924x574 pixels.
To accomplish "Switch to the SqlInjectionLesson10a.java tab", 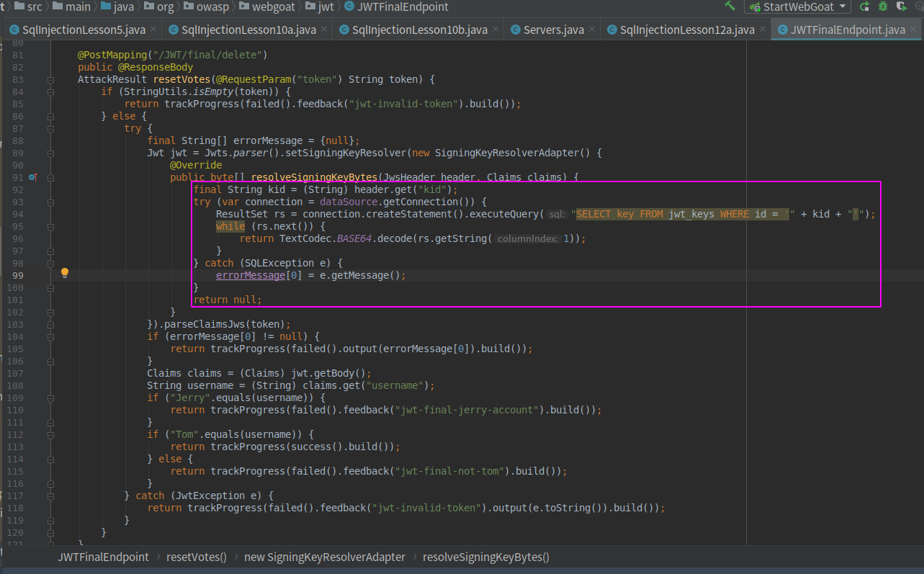I will (x=247, y=30).
